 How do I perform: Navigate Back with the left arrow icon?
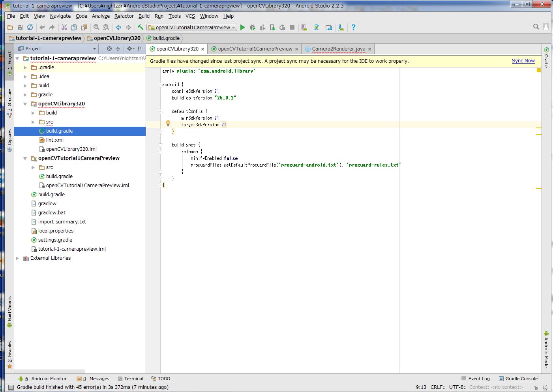coord(118,27)
